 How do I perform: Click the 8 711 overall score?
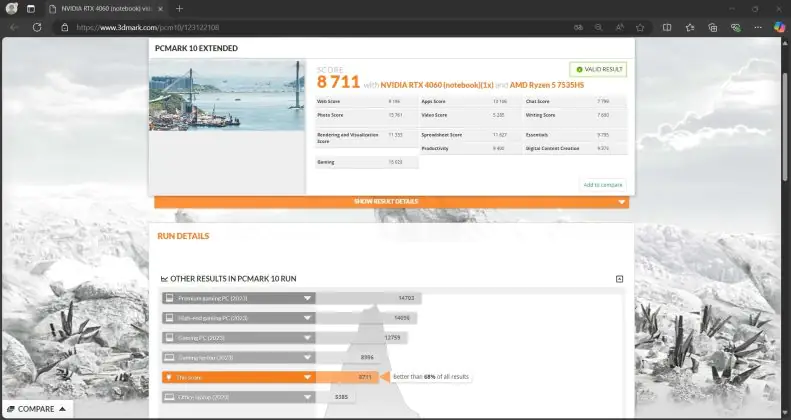point(338,82)
